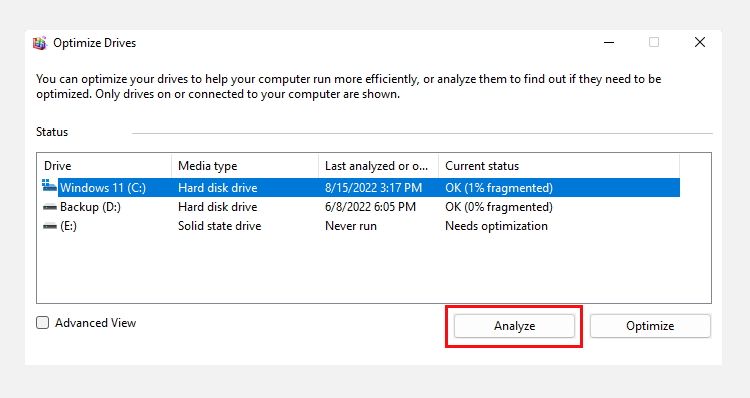Click the 8/15/2022 3:17 PM date cell

(x=373, y=188)
